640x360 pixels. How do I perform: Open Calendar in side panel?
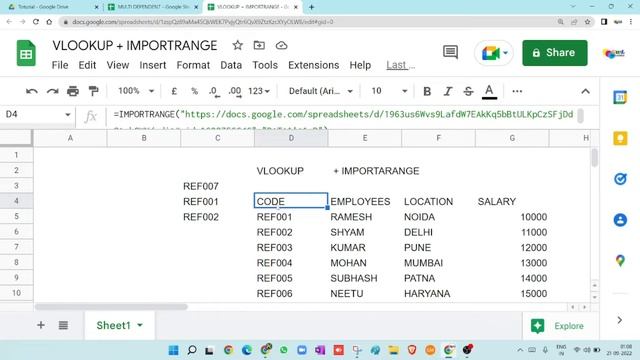coord(620,97)
